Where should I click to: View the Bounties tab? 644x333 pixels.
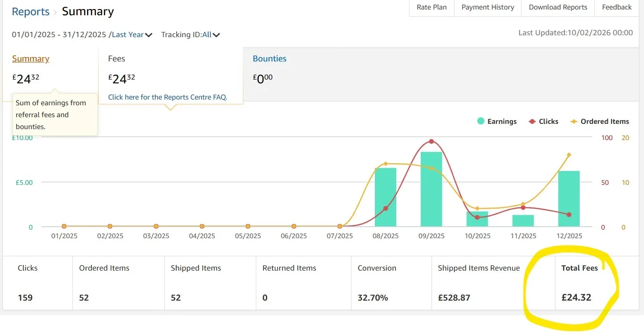click(x=270, y=59)
